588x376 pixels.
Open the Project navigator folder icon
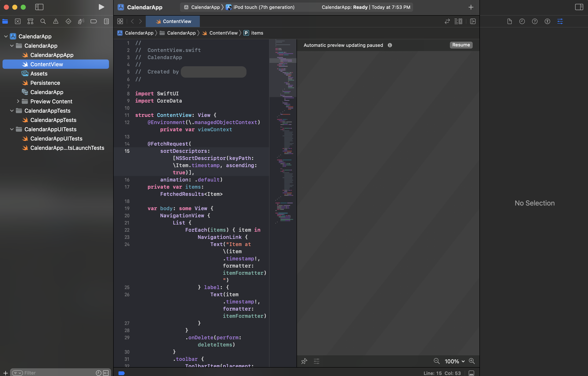coord(5,22)
